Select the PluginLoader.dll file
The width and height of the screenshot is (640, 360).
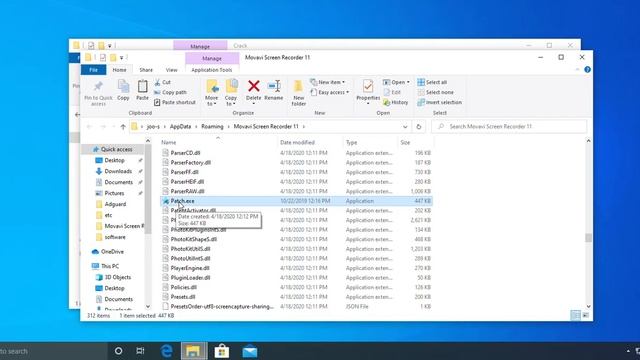(190, 278)
